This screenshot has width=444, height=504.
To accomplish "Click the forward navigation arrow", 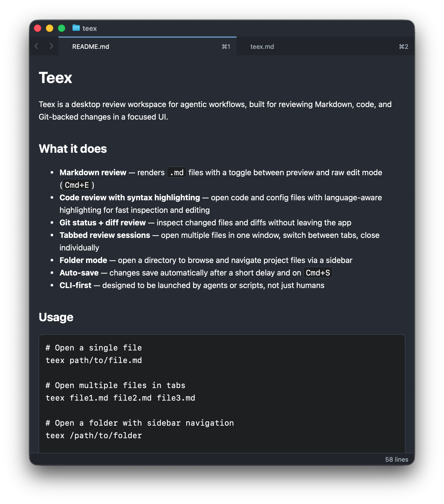I will point(51,46).
